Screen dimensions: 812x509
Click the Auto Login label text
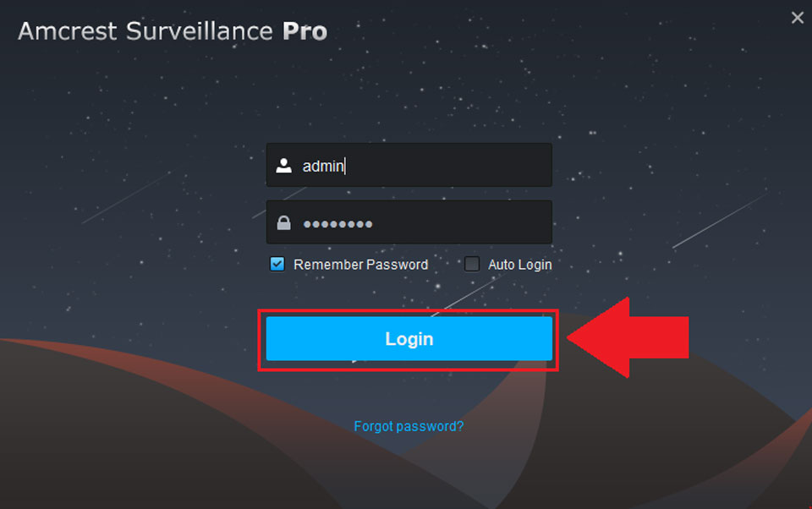519,265
